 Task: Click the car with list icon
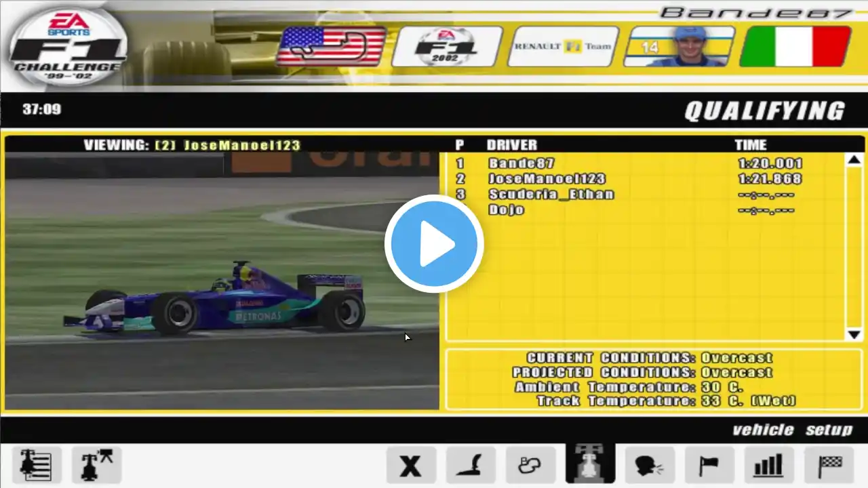click(x=36, y=465)
